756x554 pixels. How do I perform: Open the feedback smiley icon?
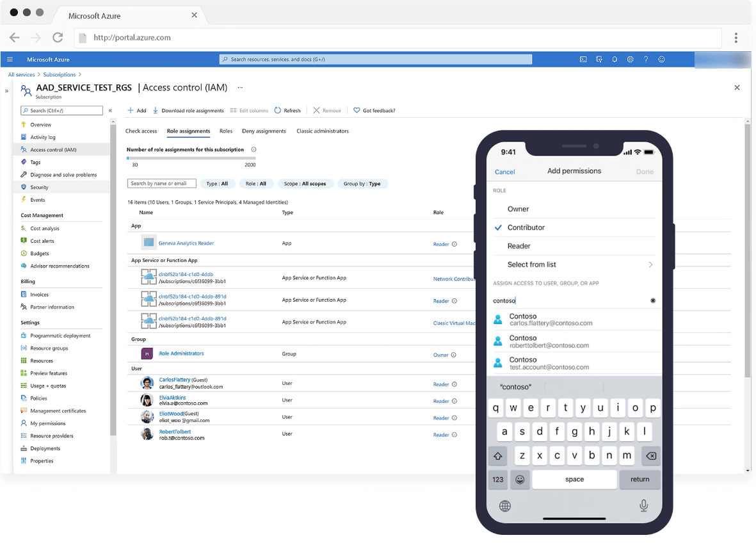click(661, 60)
